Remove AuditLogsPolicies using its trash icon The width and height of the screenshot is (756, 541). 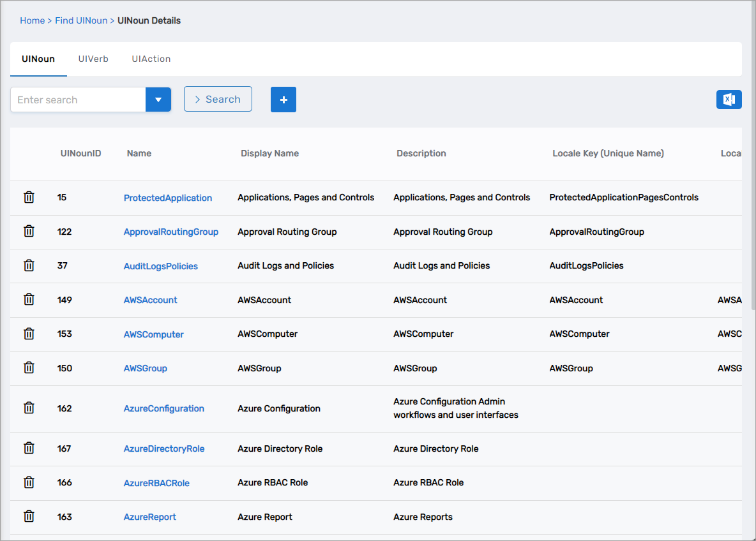coord(29,265)
